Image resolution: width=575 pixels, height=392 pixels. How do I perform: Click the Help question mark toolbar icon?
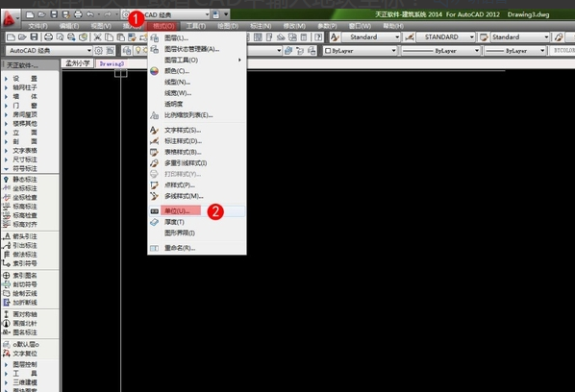coord(318,37)
